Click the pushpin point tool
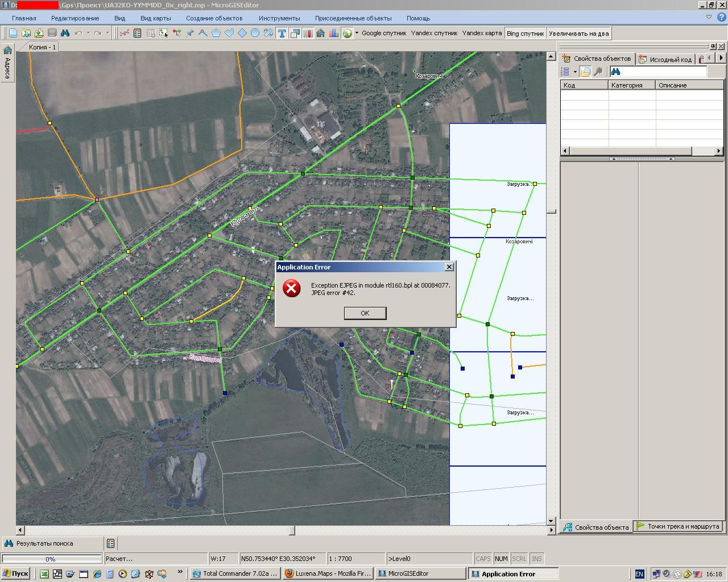Image resolution: width=728 pixels, height=582 pixels. tap(190, 34)
